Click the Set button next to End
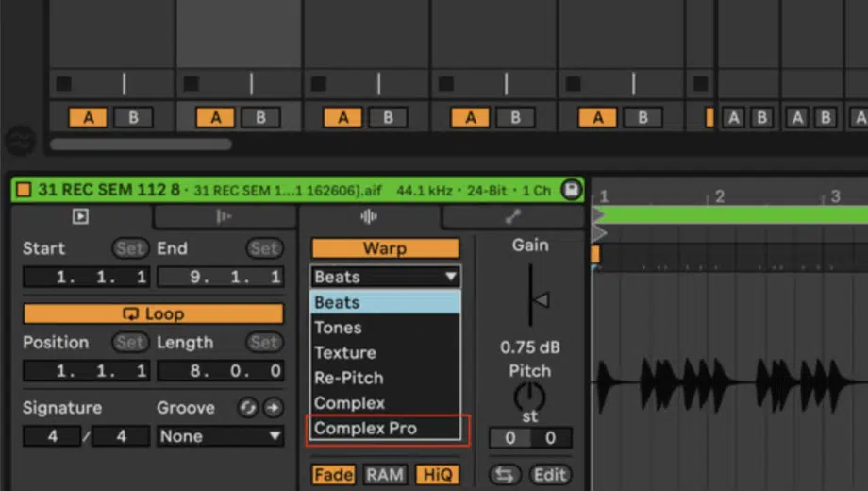The height and width of the screenshot is (491, 868). pyautogui.click(x=264, y=248)
